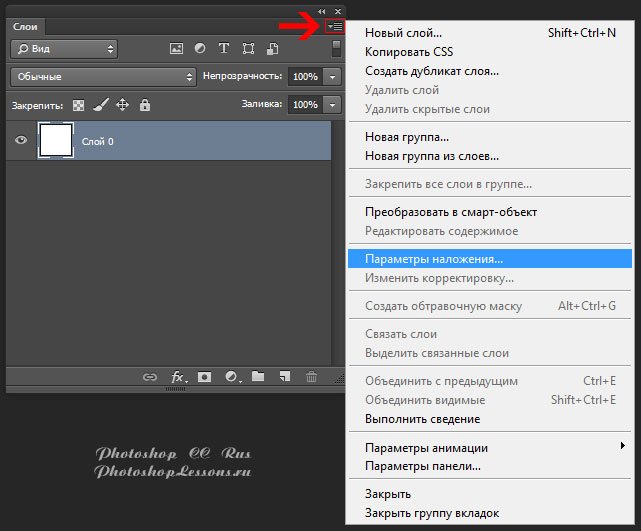Hide Слой 0 using the eye icon
Image resolution: width=641 pixels, height=531 pixels.
pyautogui.click(x=20, y=141)
